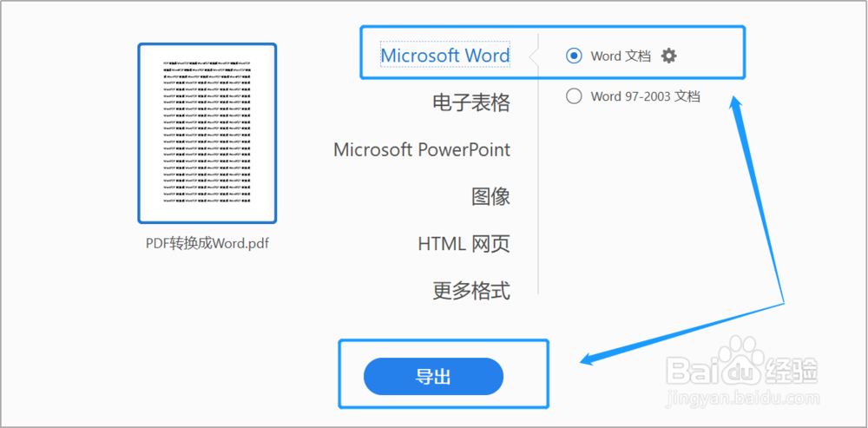Select the PDF document thumbnail preview
868x428 pixels.
pyautogui.click(x=207, y=134)
